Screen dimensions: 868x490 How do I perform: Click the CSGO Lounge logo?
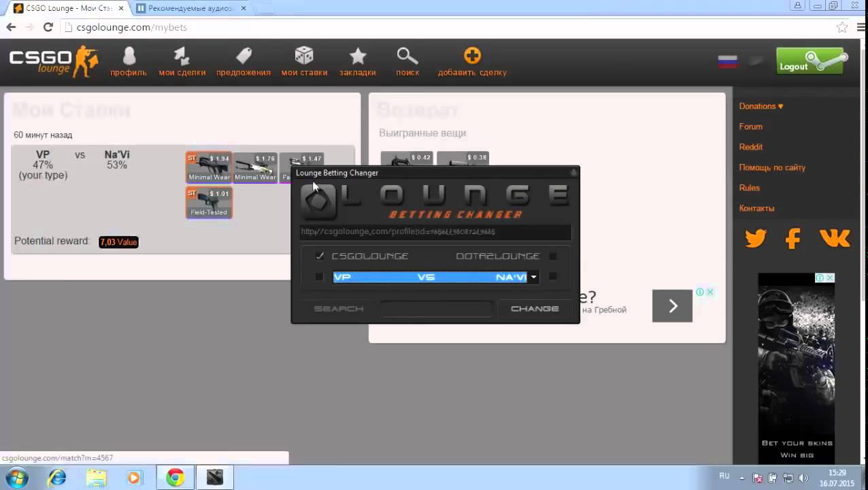(x=54, y=62)
